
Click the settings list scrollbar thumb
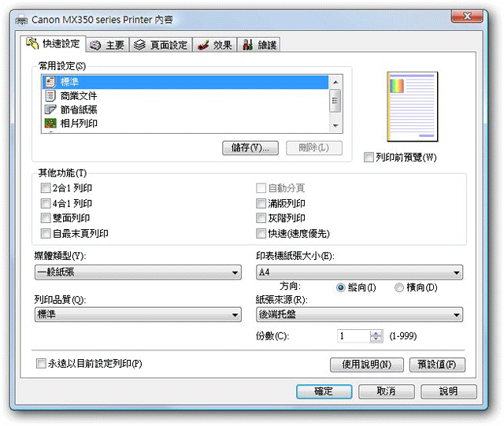(335, 101)
